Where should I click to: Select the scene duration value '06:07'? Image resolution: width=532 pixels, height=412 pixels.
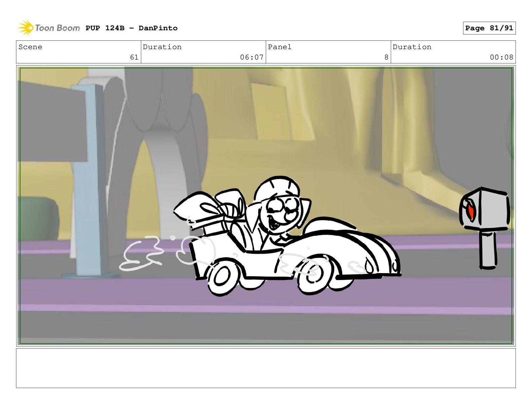coord(252,57)
